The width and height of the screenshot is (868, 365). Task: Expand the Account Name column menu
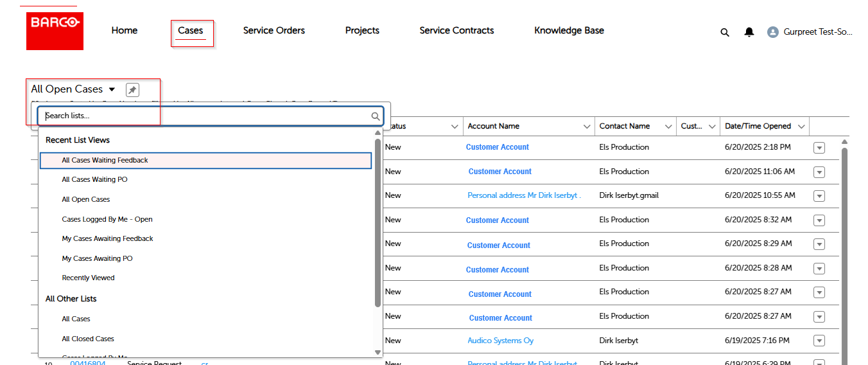click(587, 127)
